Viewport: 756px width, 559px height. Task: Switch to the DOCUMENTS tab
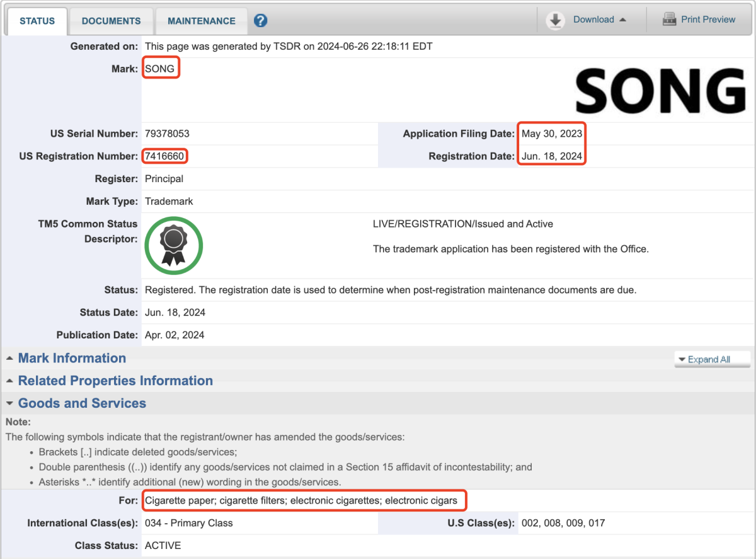tap(111, 21)
